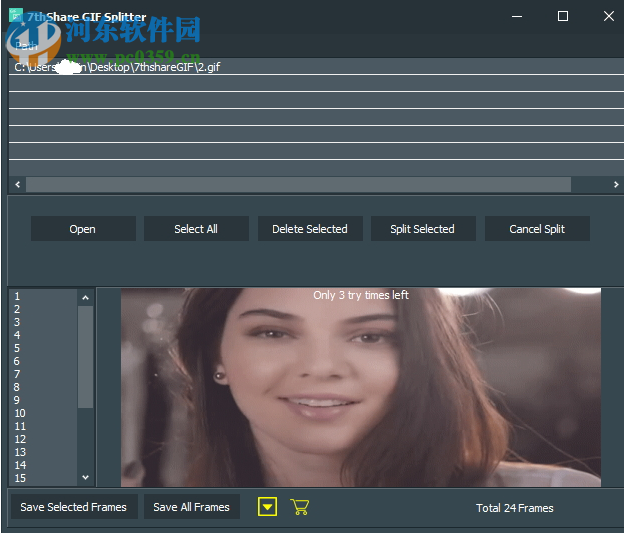This screenshot has width=624, height=533.
Task: Select frame 14 in the frame list
Action: [x=43, y=465]
